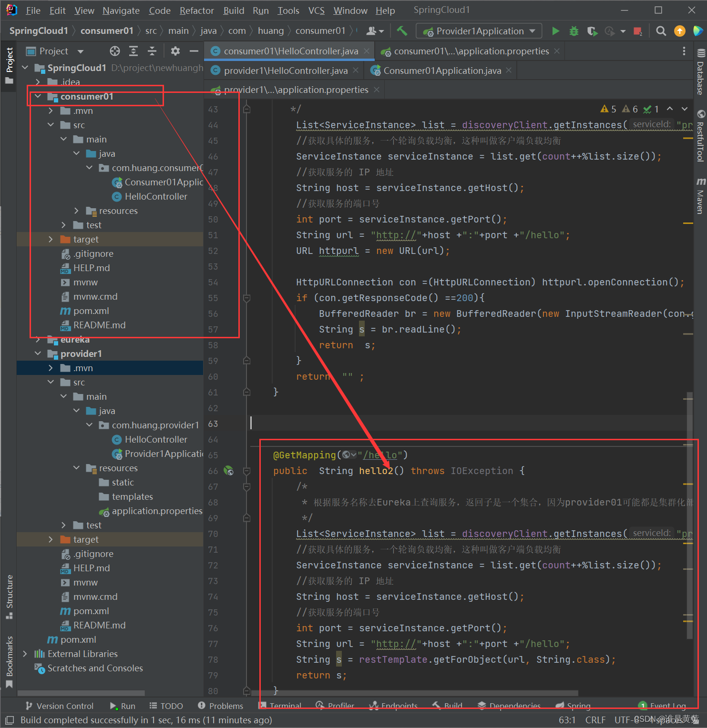Select consumer01 README.md file
707x728 pixels.
point(93,325)
